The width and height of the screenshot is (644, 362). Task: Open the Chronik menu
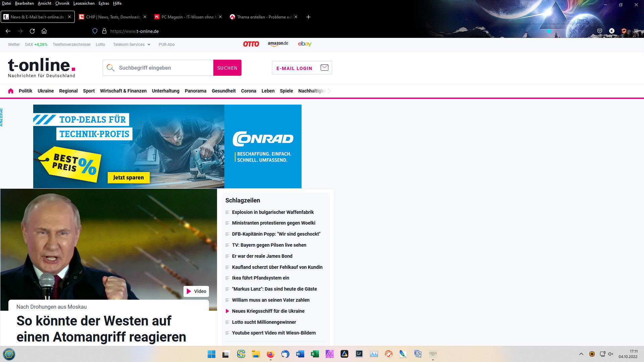[62, 3]
